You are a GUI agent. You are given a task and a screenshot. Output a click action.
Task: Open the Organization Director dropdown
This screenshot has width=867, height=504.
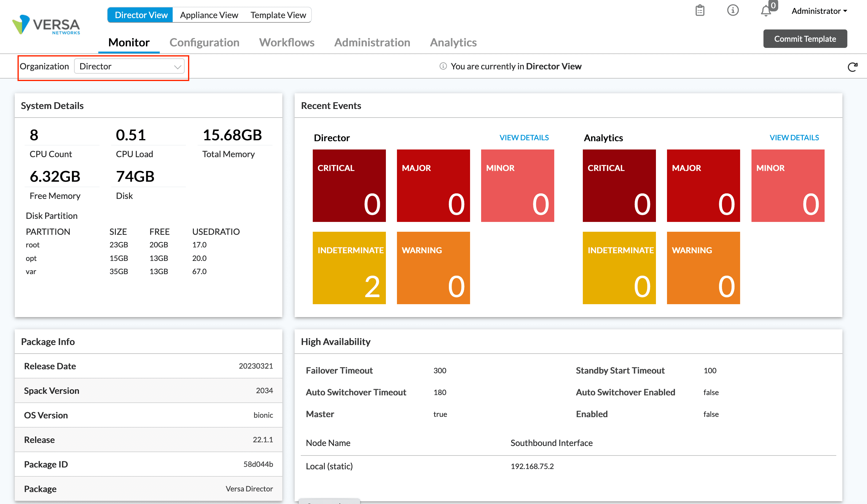(x=129, y=66)
